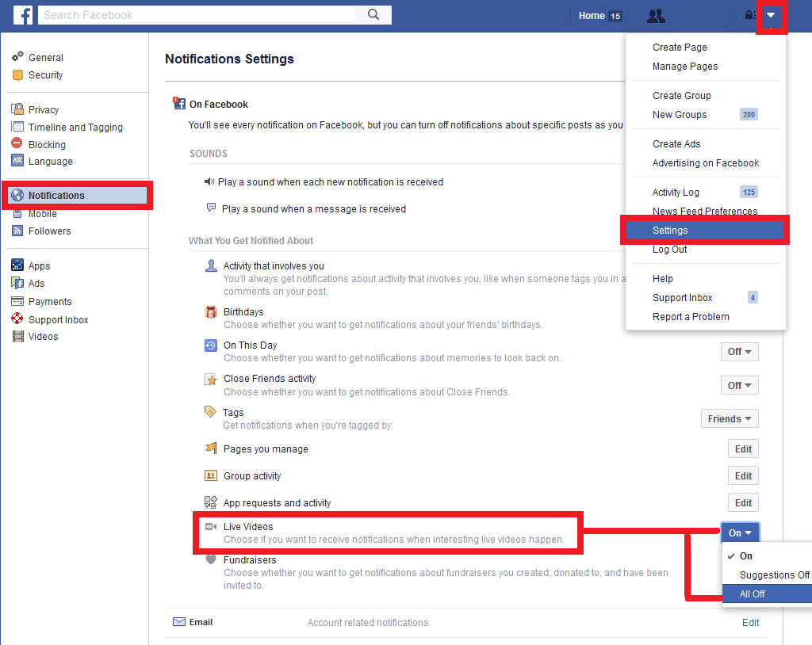Screen dimensions: 812x645
Task: Open the On This Day Off dropdown
Action: 740,352
